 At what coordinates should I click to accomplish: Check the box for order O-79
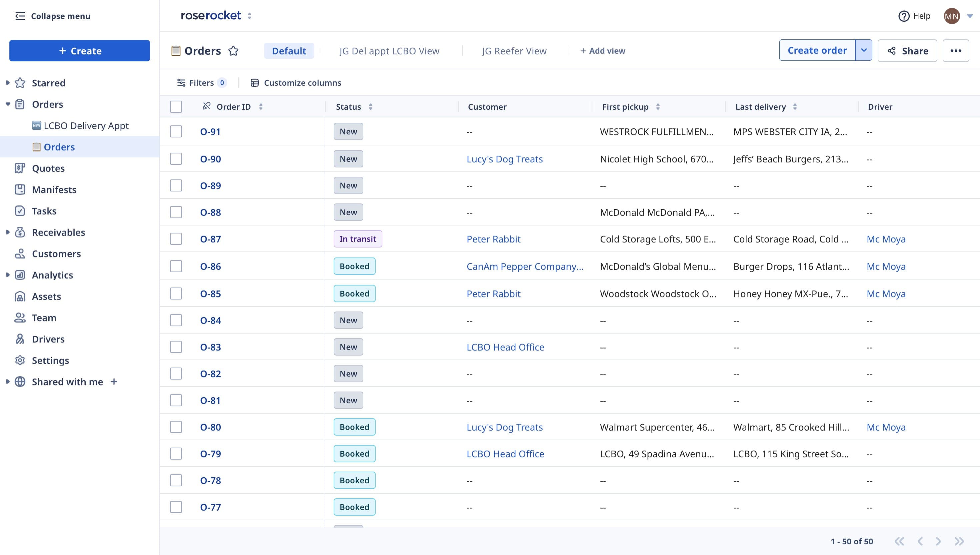tap(176, 454)
